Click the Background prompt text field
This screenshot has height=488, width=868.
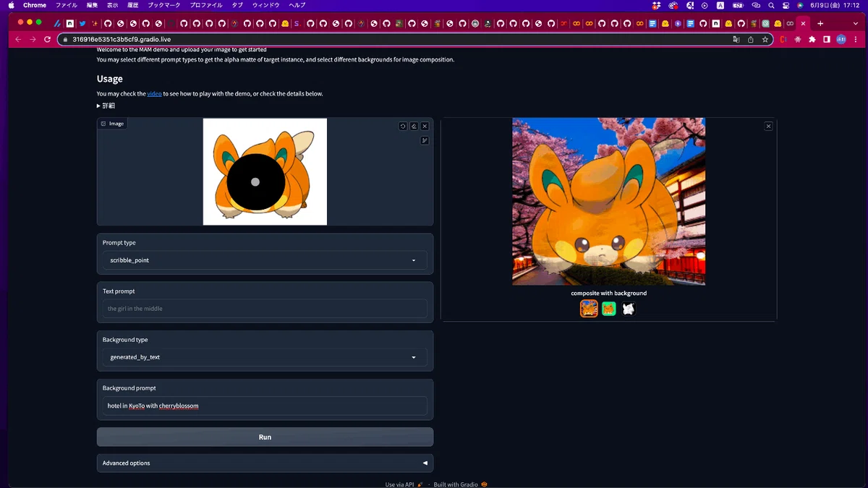[265, 406]
